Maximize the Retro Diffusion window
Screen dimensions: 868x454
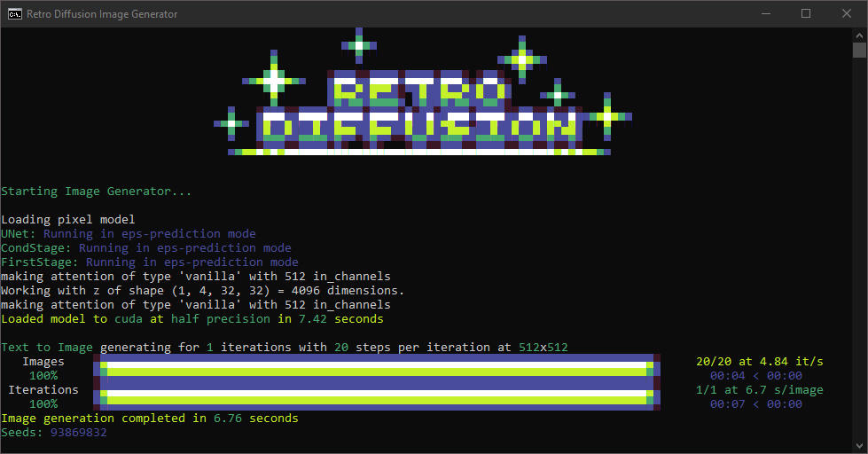pos(805,13)
